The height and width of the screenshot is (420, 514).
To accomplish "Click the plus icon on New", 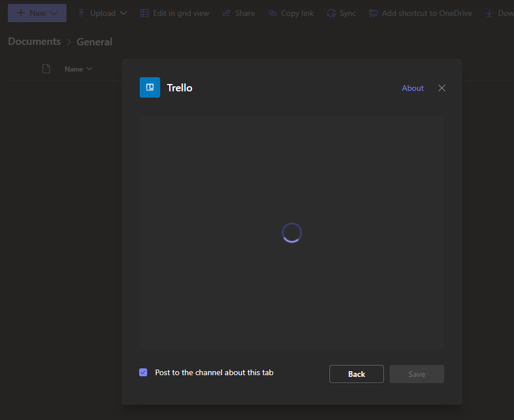I will 20,13.
